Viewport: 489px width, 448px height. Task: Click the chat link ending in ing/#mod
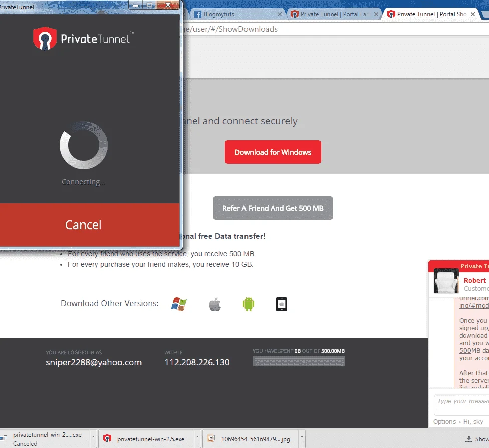click(474, 305)
